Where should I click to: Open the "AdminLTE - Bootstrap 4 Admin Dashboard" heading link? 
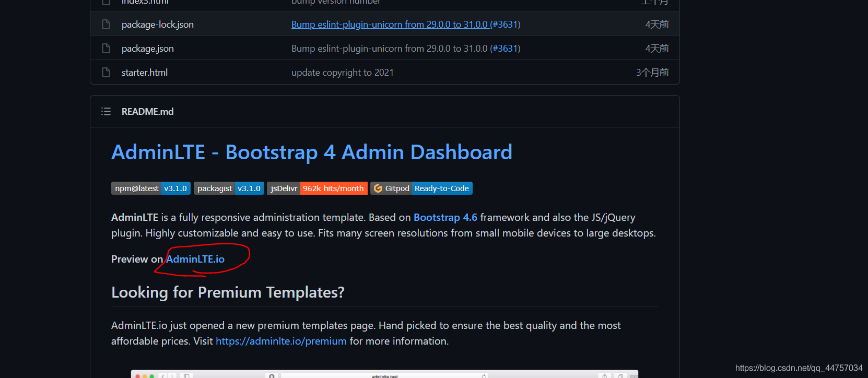(312, 152)
